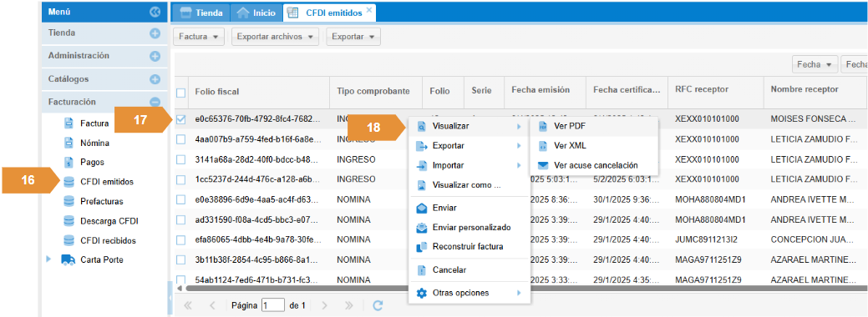This screenshot has width=868, height=317.
Task: Expand the Carta Porte tree node
Action: pos(48,259)
